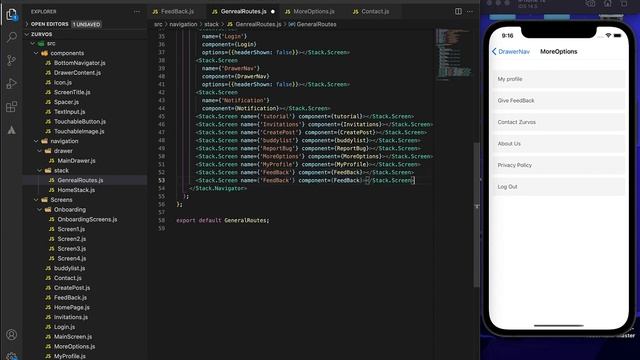Expand the Open Editors section
This screenshot has height=360, width=640.
click(x=50, y=24)
